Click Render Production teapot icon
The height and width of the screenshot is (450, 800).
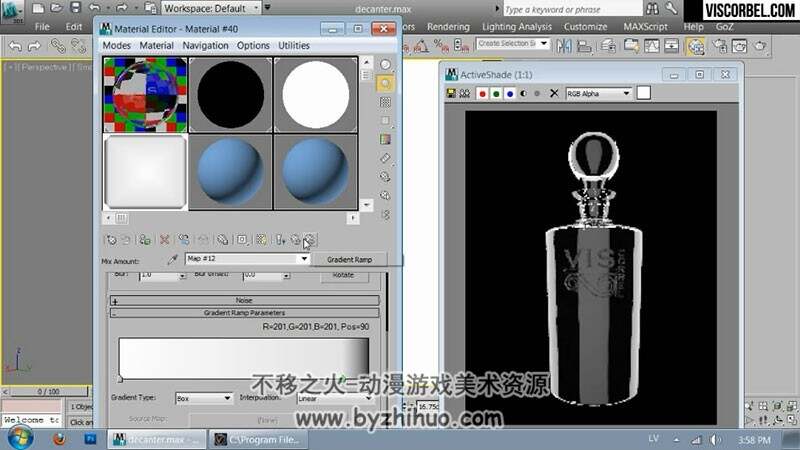[x=760, y=46]
